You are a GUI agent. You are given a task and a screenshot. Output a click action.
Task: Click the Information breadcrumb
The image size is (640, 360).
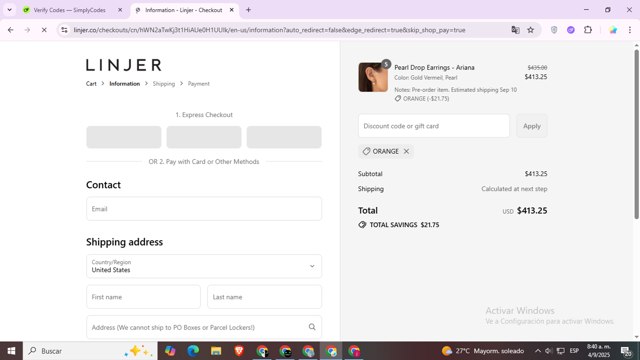click(x=124, y=84)
